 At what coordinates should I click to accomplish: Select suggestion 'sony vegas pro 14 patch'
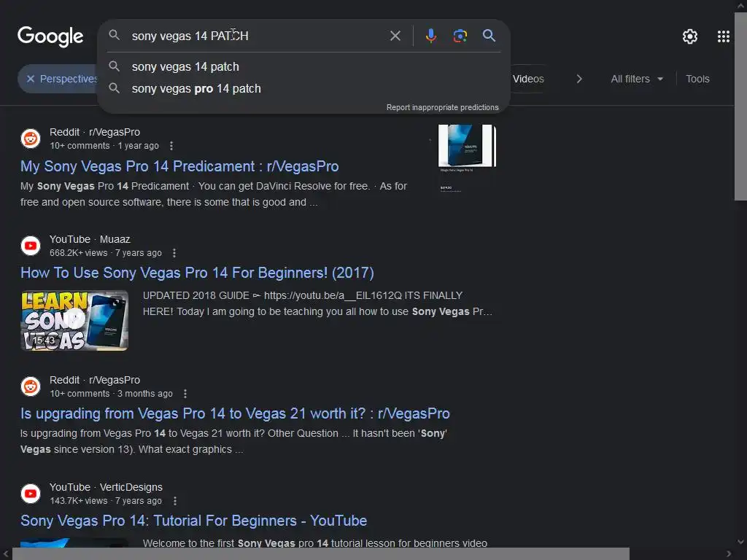point(196,88)
